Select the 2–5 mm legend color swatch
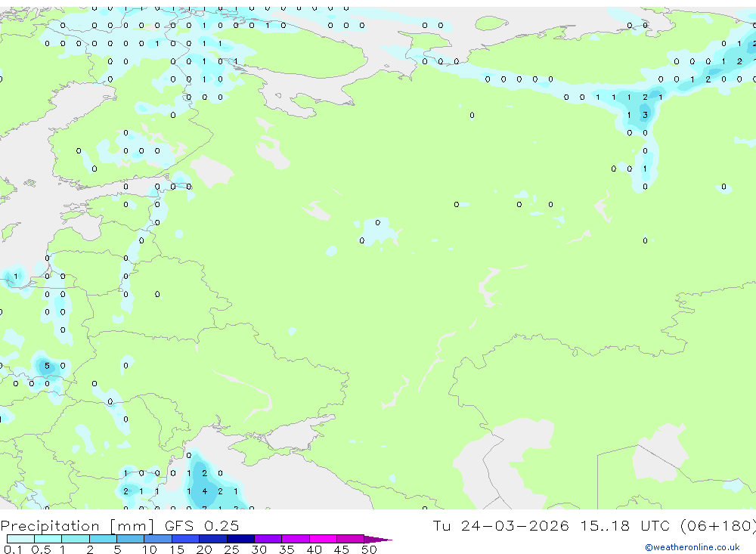 pos(103,539)
